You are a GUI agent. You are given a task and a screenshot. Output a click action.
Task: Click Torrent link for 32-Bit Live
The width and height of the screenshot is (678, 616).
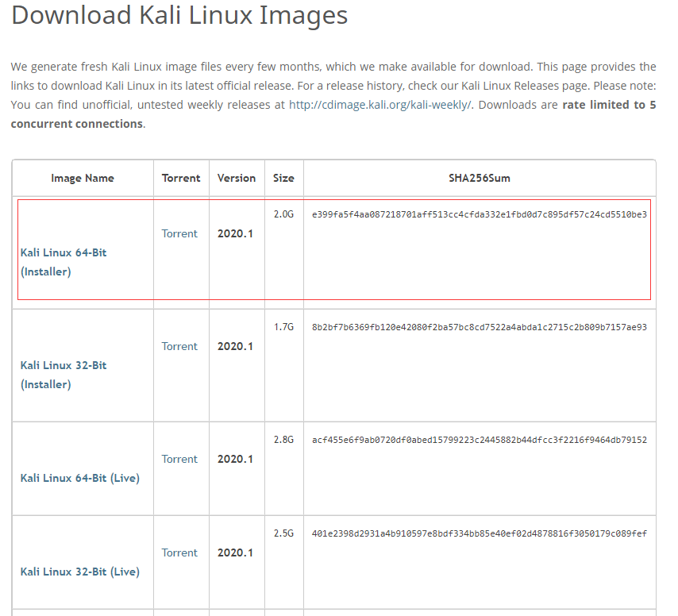[x=179, y=552]
